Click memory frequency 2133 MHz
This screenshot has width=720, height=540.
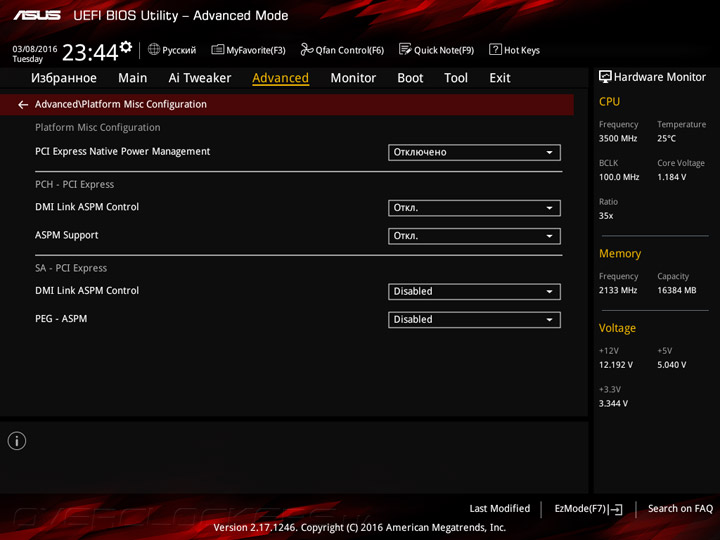618,290
